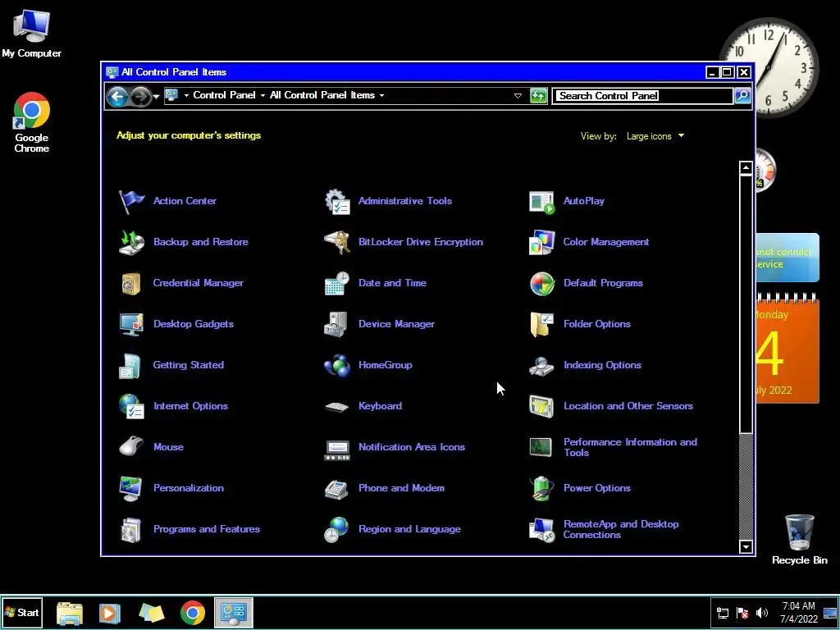Click the All Control Panel Items breadcrumb segment
Viewport: 840px width, 630px height.
click(x=322, y=95)
